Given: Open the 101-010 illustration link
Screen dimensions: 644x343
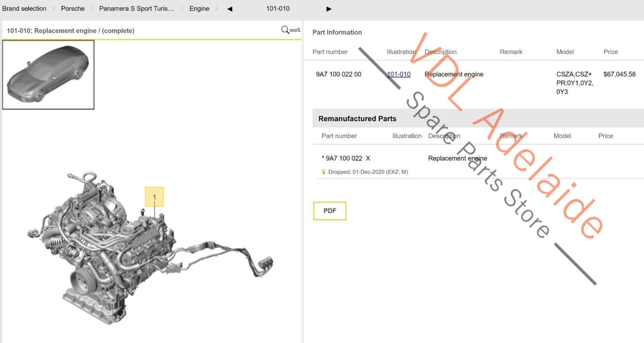Looking at the screenshot, I should [x=398, y=74].
